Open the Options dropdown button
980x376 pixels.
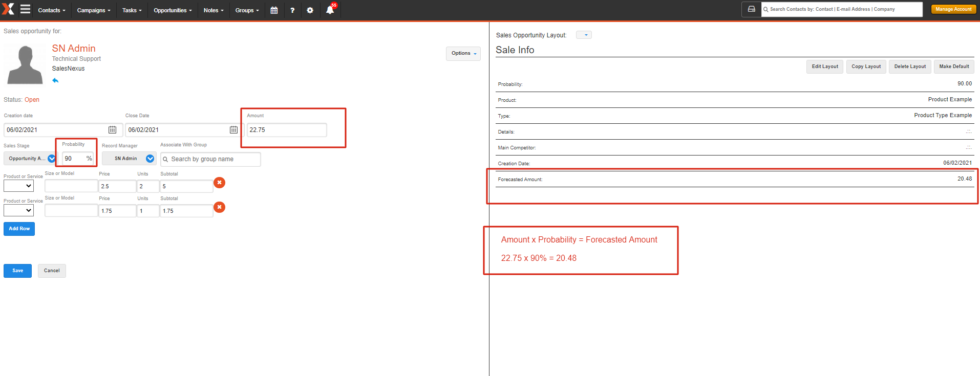pos(463,53)
